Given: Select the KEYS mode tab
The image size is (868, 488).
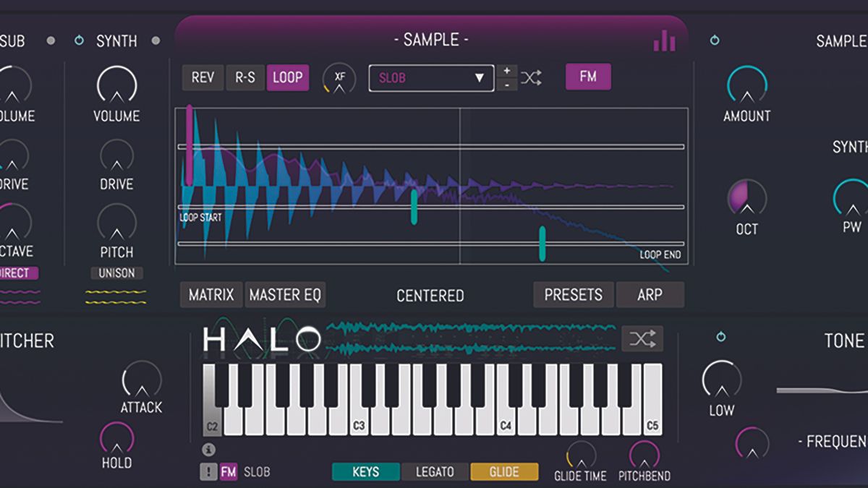Looking at the screenshot, I should [366, 471].
